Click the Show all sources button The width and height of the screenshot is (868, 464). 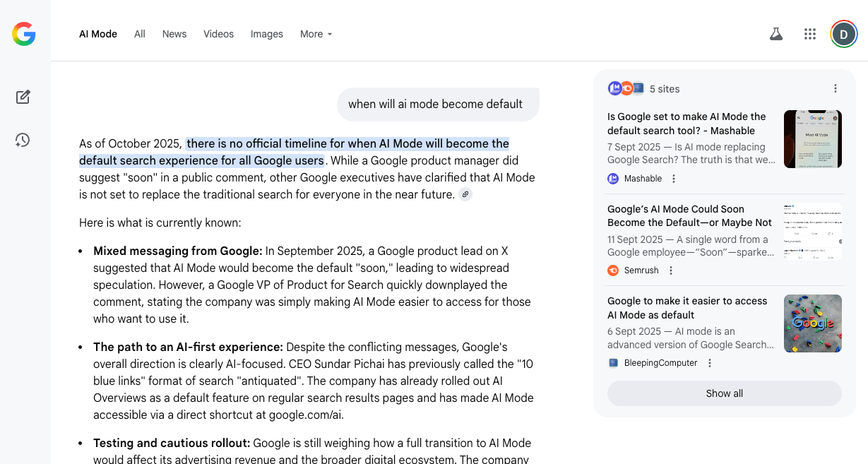click(x=725, y=393)
